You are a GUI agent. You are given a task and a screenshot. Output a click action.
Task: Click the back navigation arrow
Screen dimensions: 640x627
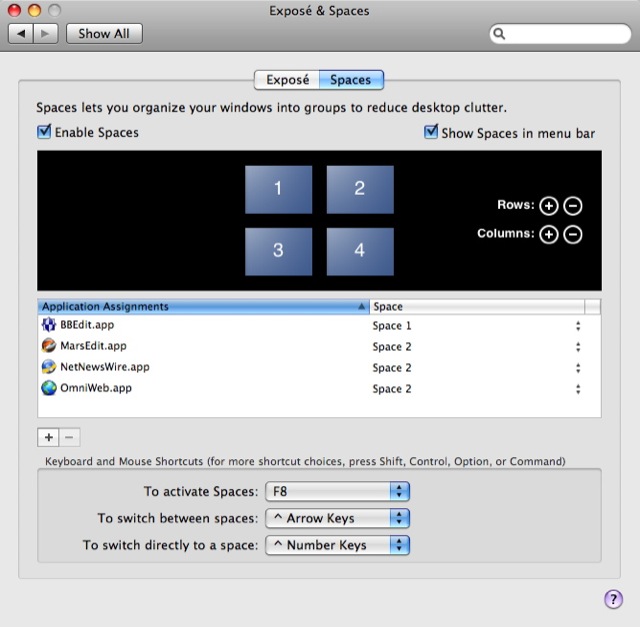(x=21, y=33)
